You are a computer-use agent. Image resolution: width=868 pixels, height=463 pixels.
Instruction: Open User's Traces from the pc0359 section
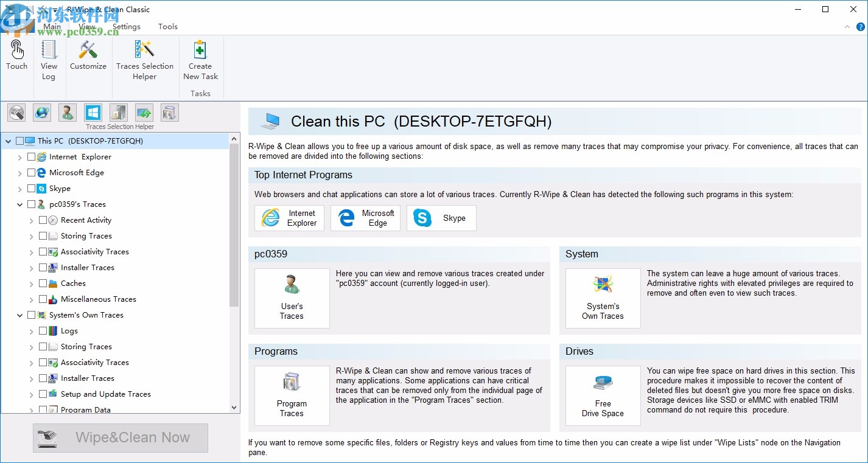coord(292,298)
